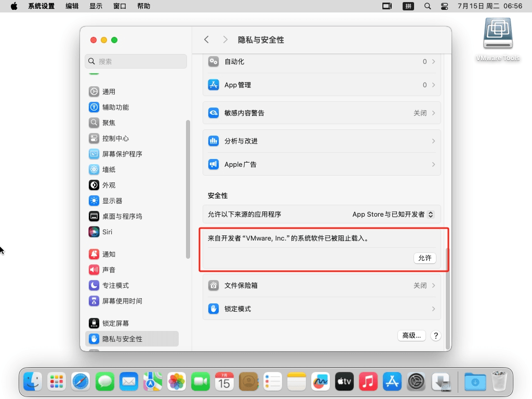Click the 高级... button
Image resolution: width=532 pixels, height=399 pixels.
[x=411, y=336]
